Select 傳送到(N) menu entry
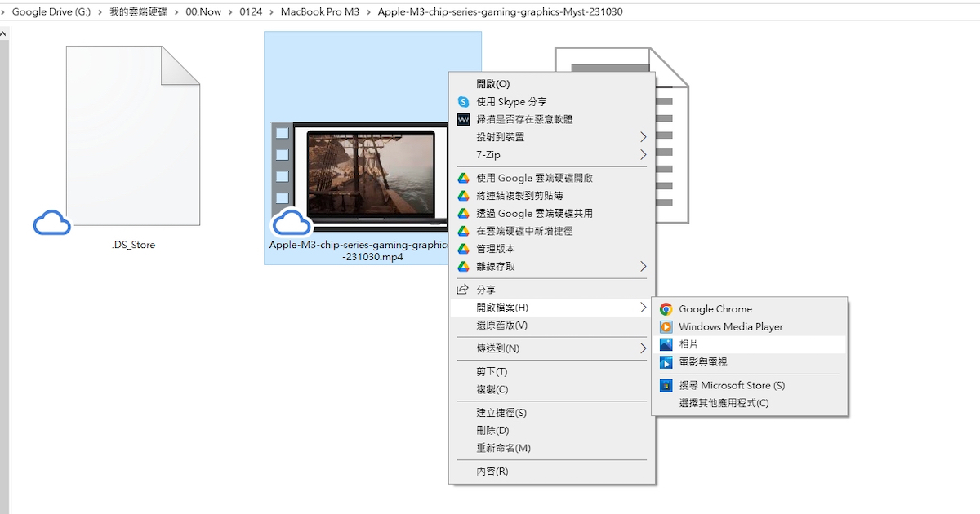 pyautogui.click(x=552, y=348)
